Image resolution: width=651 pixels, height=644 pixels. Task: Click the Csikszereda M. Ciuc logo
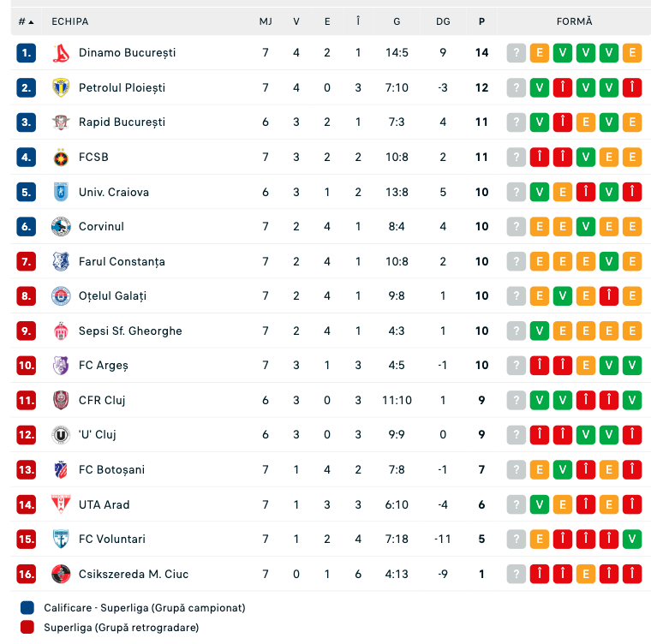61,574
